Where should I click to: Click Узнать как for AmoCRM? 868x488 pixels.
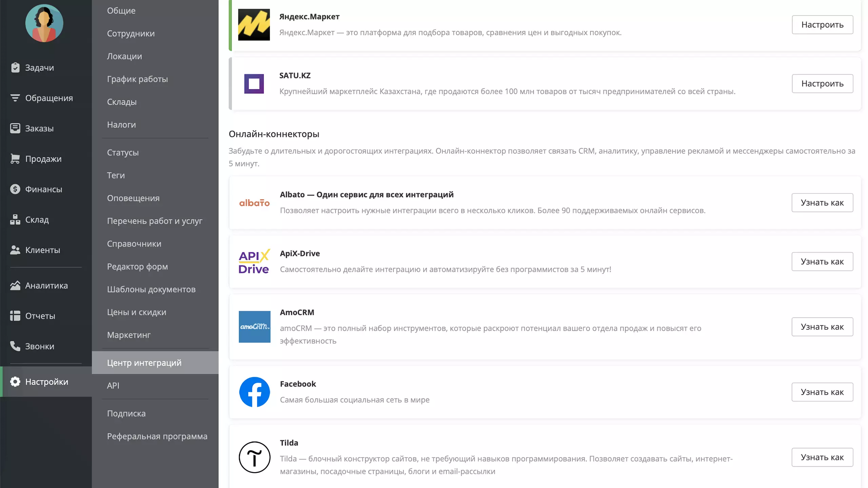822,327
